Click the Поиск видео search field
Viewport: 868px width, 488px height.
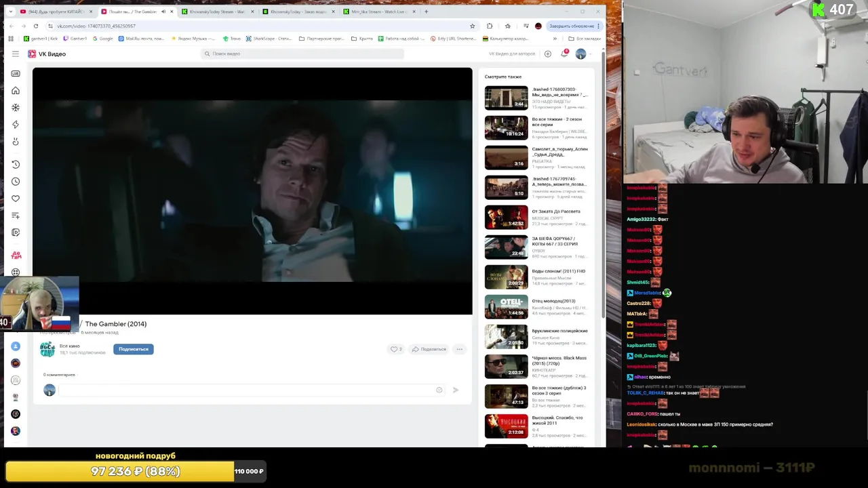[302, 54]
